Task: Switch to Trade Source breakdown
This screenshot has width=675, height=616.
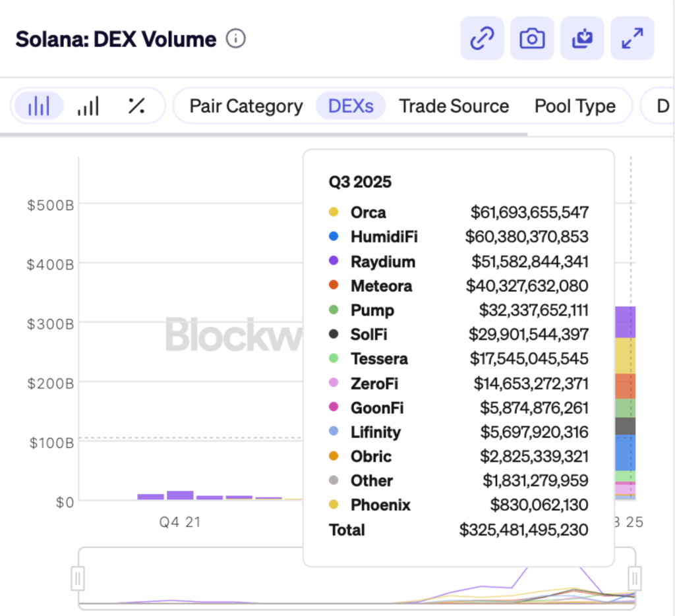Action: [454, 106]
